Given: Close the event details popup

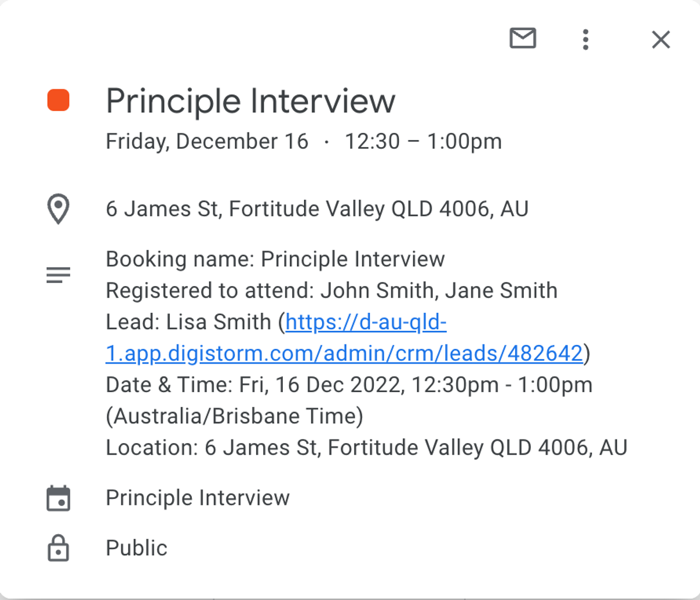Looking at the screenshot, I should pos(661,40).
